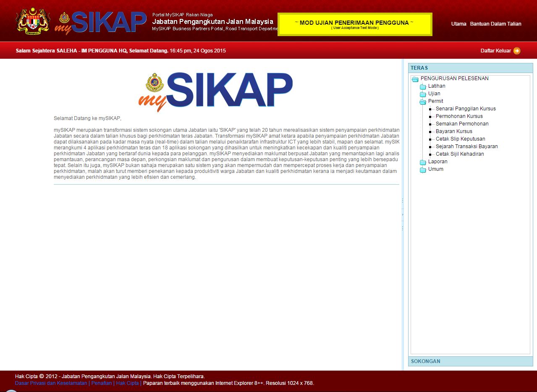Click the panel splitter collapse handle
Image resolution: width=537 pixels, height=392 pixels.
(403, 214)
